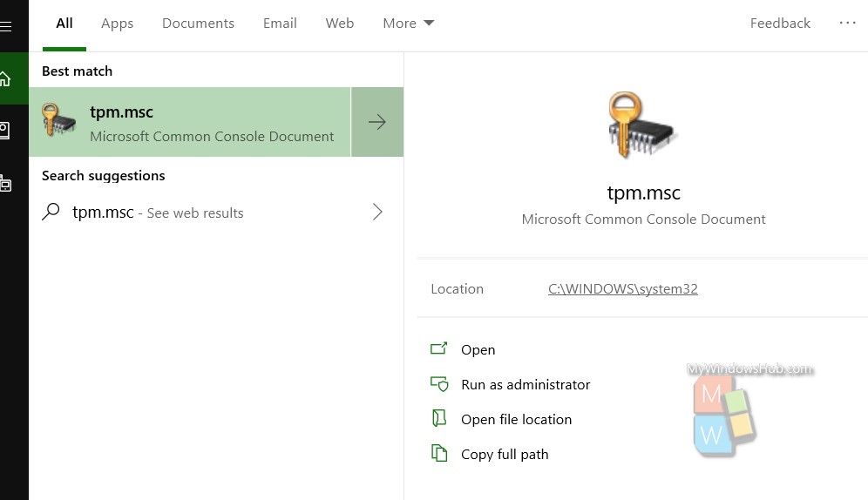Click the tpm.msc key-chip icon in Best match
This screenshot has height=500, width=868.
58,120
